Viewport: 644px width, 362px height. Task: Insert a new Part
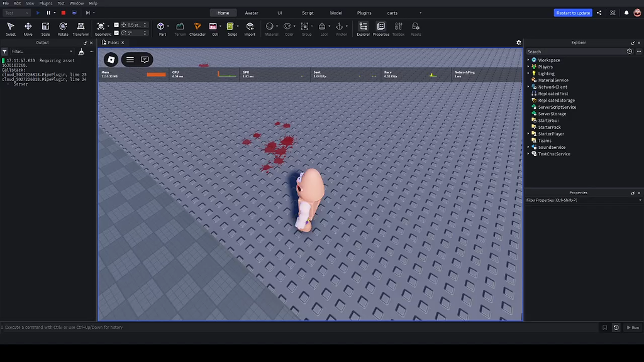coord(160,26)
